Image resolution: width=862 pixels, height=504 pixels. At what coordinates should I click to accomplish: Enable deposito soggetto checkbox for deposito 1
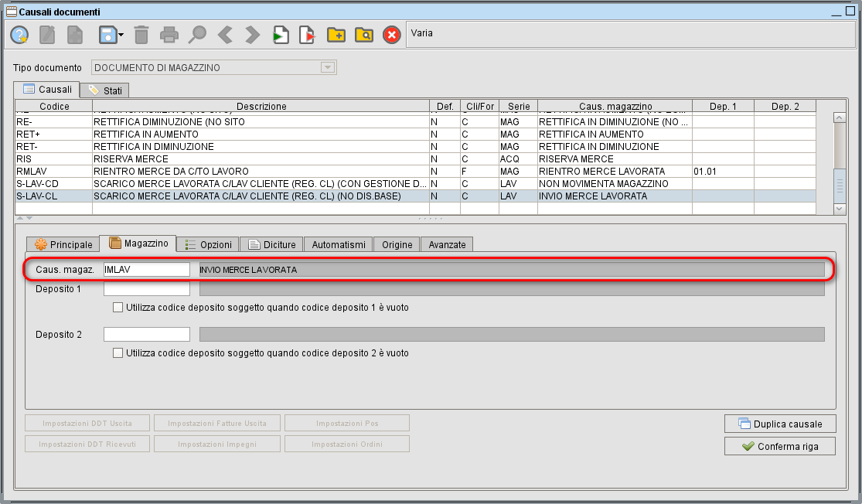118,308
